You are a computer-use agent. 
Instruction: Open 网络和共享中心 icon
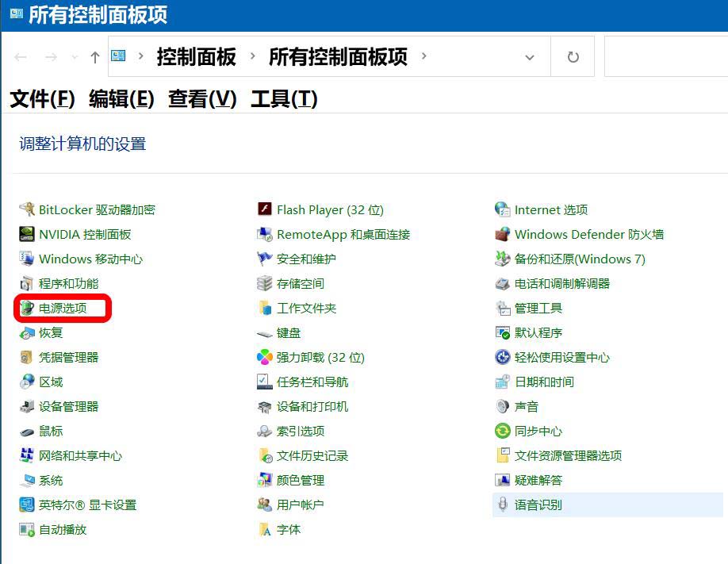[27, 456]
